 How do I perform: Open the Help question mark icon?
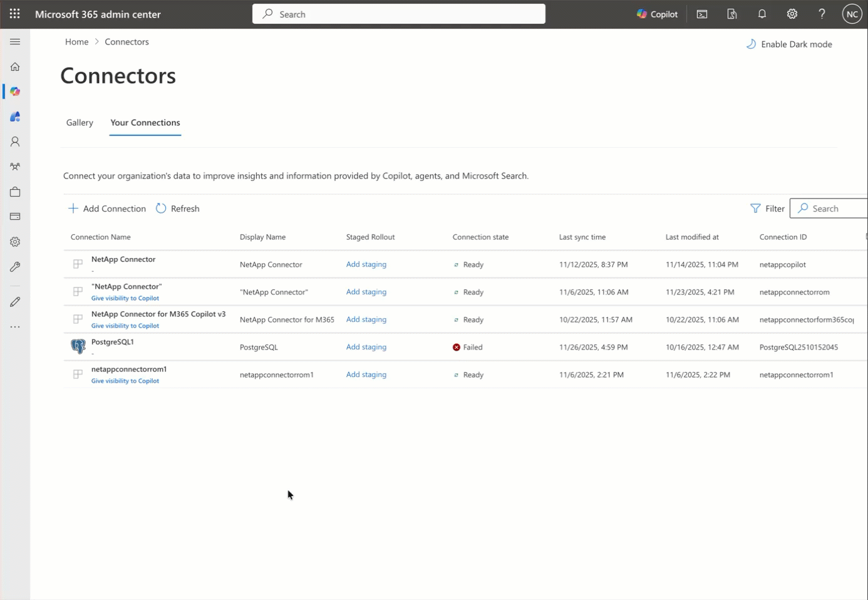coord(822,14)
